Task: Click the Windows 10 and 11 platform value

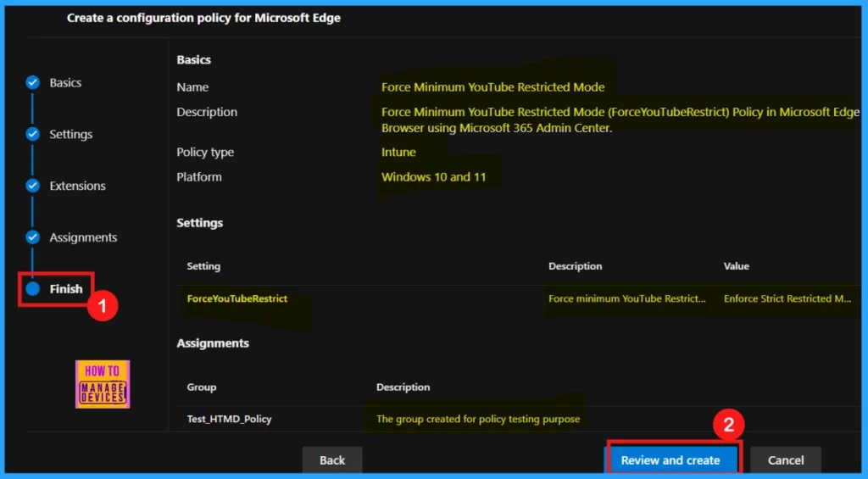Action: coord(433,177)
